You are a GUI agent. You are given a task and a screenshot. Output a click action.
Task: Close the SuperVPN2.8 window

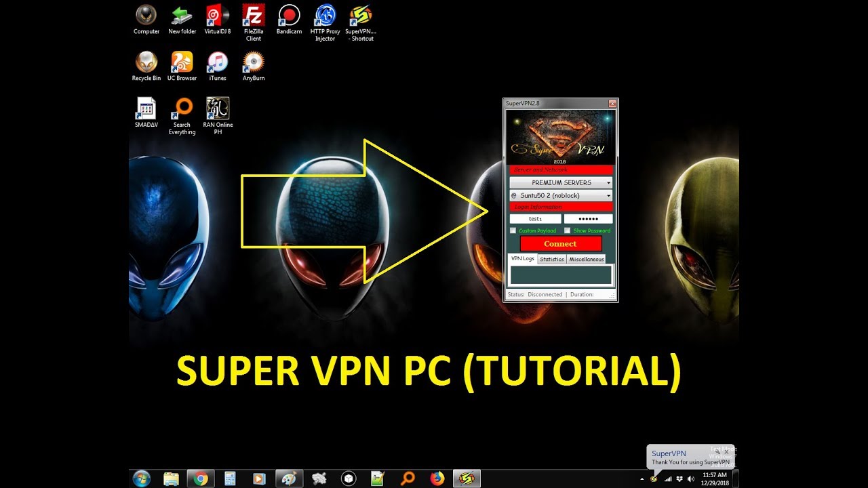click(612, 104)
